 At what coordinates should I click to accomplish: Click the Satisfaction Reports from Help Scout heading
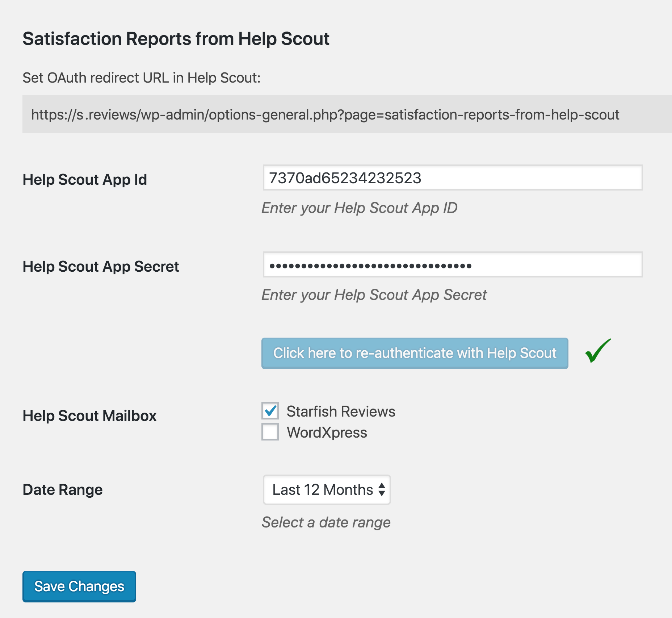tap(176, 39)
